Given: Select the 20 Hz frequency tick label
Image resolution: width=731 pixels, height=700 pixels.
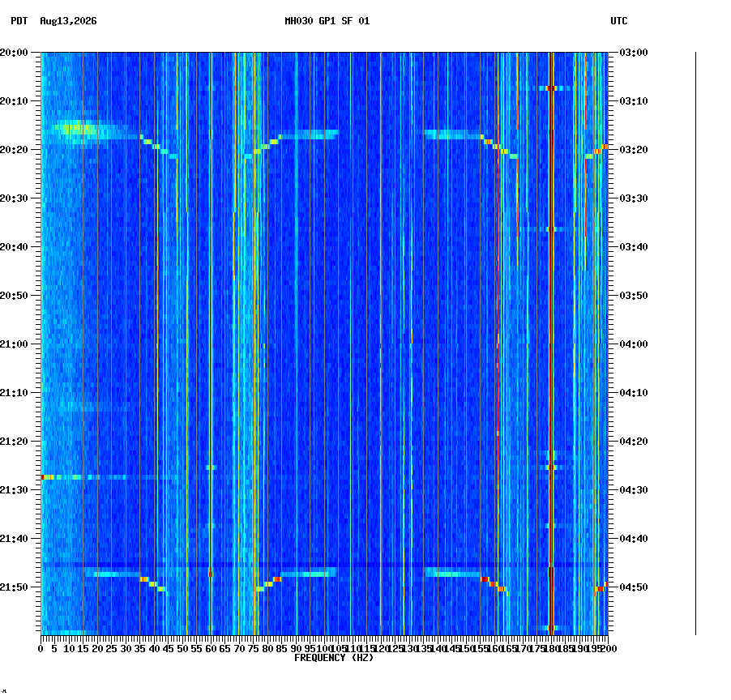Looking at the screenshot, I should tap(97, 649).
